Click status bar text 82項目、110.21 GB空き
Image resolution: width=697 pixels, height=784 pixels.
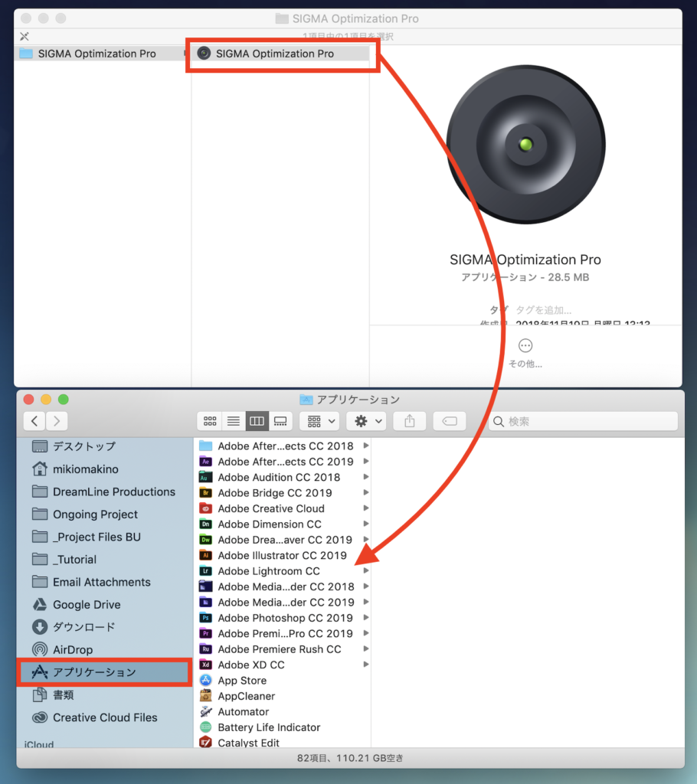click(350, 758)
